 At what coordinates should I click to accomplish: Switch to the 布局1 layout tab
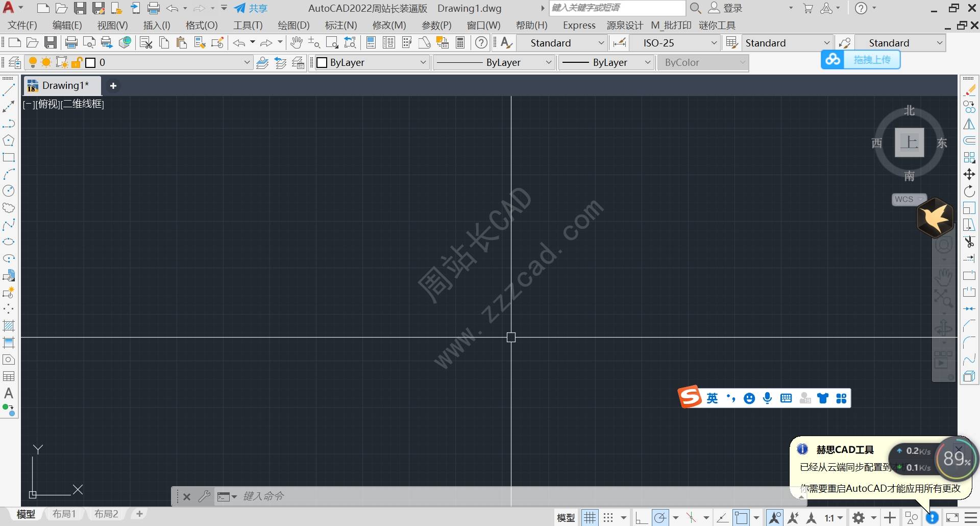(x=64, y=514)
